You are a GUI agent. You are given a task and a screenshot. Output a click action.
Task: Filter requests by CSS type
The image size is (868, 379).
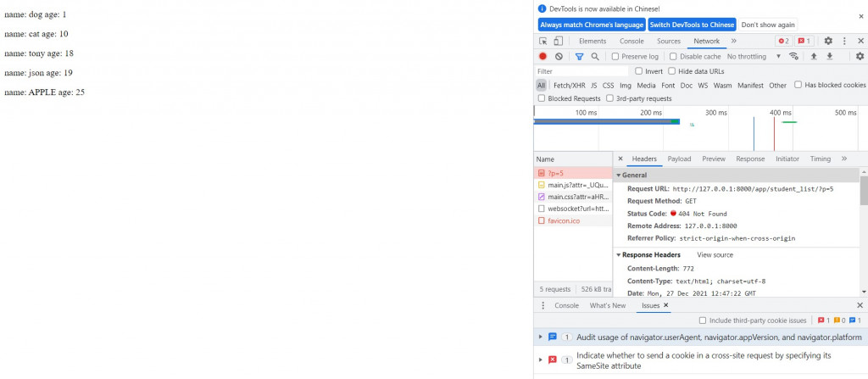pyautogui.click(x=609, y=86)
